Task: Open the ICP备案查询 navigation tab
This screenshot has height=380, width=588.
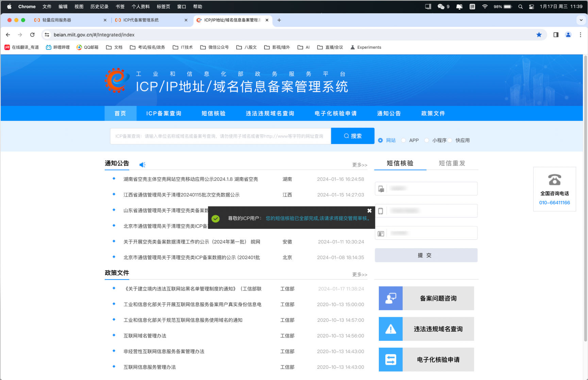Action: (164, 113)
